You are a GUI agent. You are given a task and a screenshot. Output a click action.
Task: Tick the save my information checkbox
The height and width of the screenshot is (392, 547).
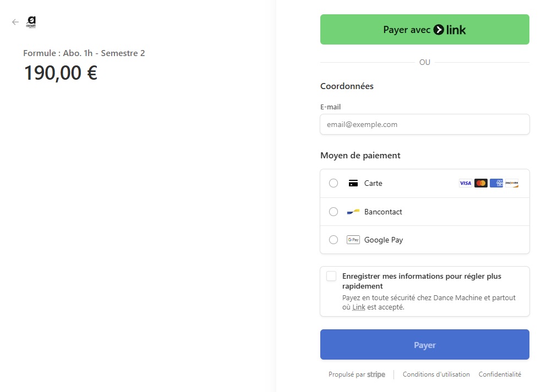pos(331,276)
